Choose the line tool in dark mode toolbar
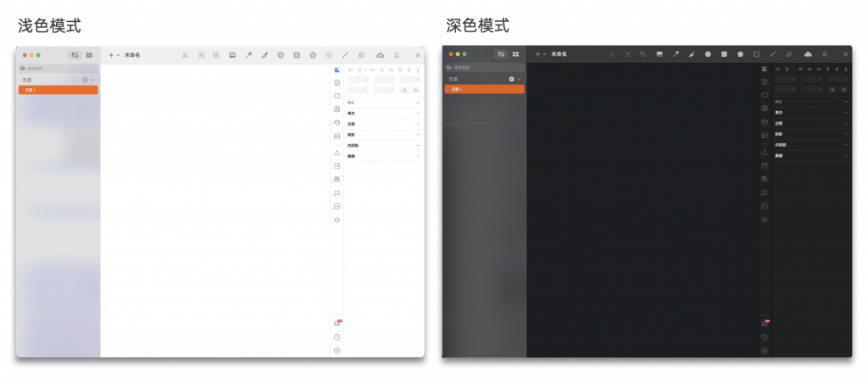The image size is (868, 379). (772, 54)
